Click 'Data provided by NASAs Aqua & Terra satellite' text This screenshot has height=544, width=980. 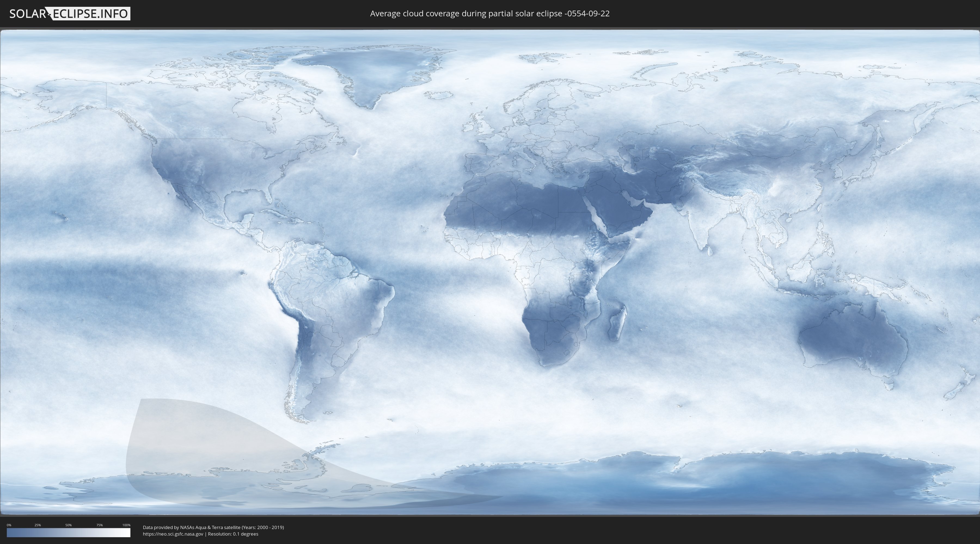pyautogui.click(x=191, y=527)
